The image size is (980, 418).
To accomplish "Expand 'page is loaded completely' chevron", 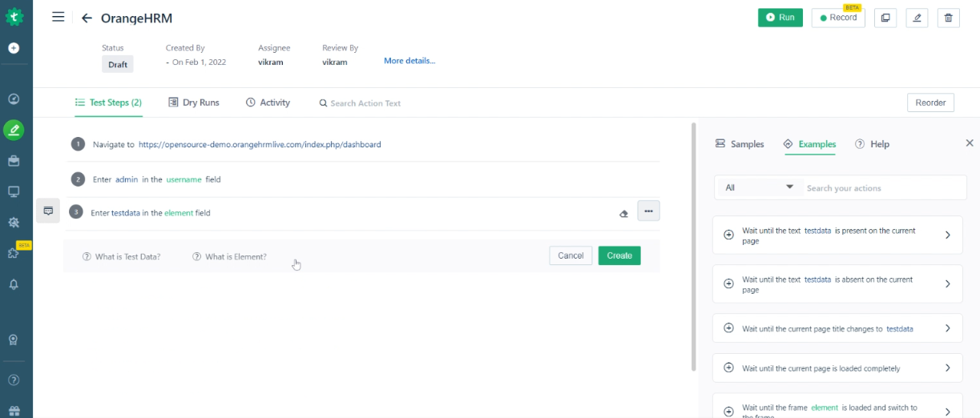I will [948, 368].
